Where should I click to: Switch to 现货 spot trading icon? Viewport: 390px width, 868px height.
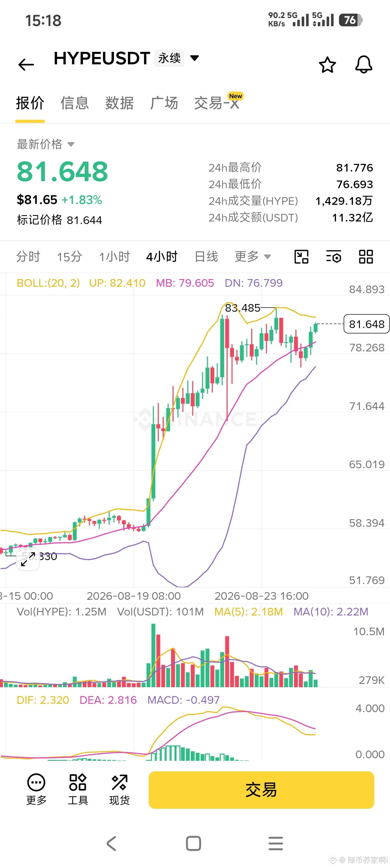point(120,790)
